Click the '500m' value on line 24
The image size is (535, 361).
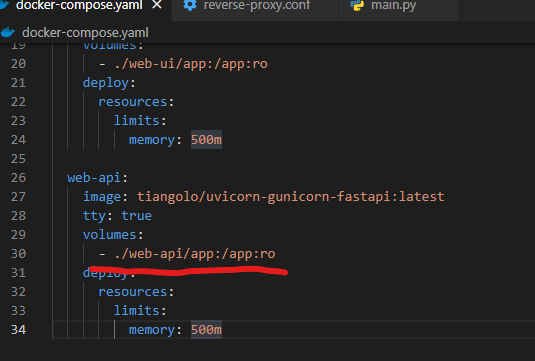(x=206, y=140)
